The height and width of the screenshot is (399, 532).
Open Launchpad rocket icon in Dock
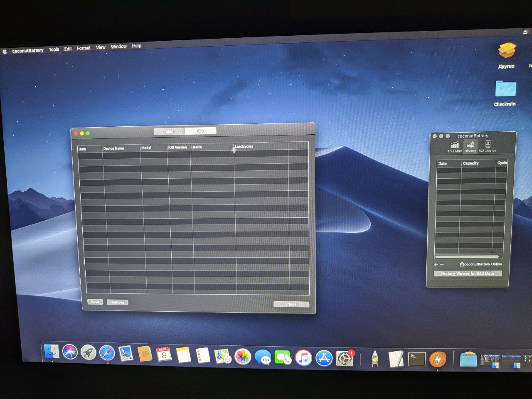(88, 353)
